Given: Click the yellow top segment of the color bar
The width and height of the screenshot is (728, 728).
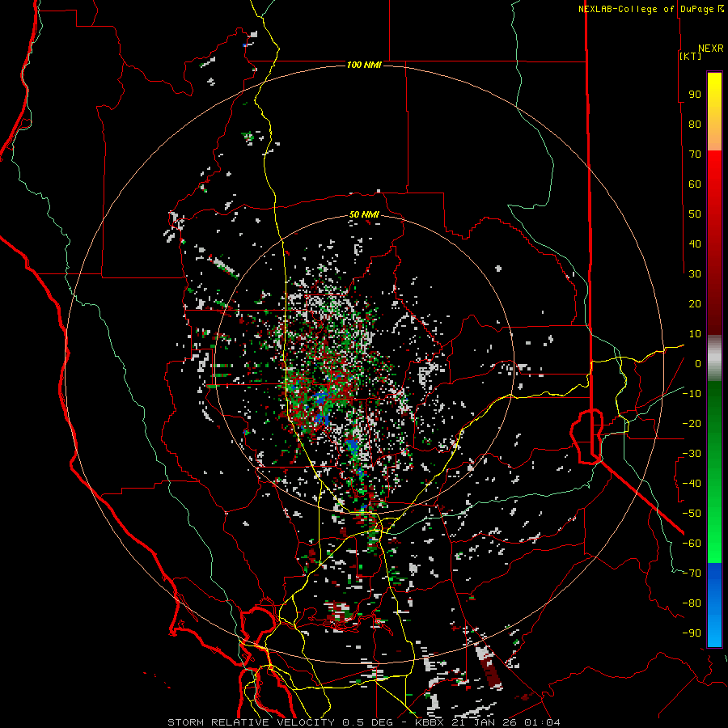Looking at the screenshot, I should pos(714,112).
